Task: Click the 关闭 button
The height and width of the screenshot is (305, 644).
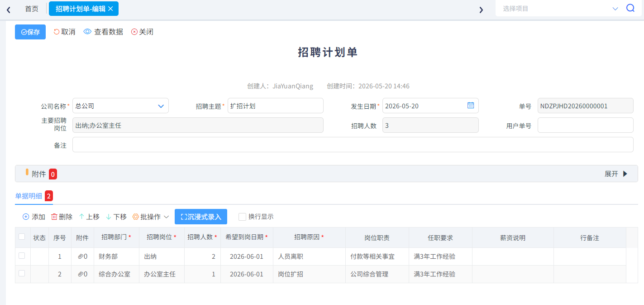Action: coord(143,32)
